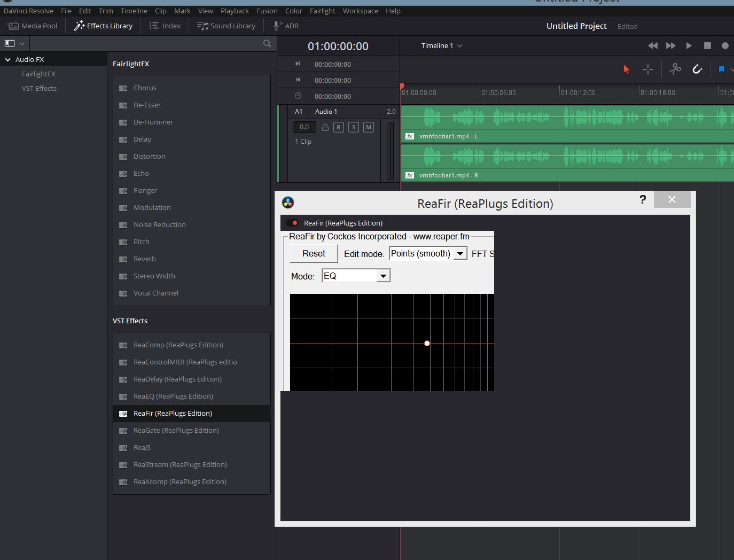The height and width of the screenshot is (560, 734).
Task: Click the Reset button in ReaFir
Action: 314,253
